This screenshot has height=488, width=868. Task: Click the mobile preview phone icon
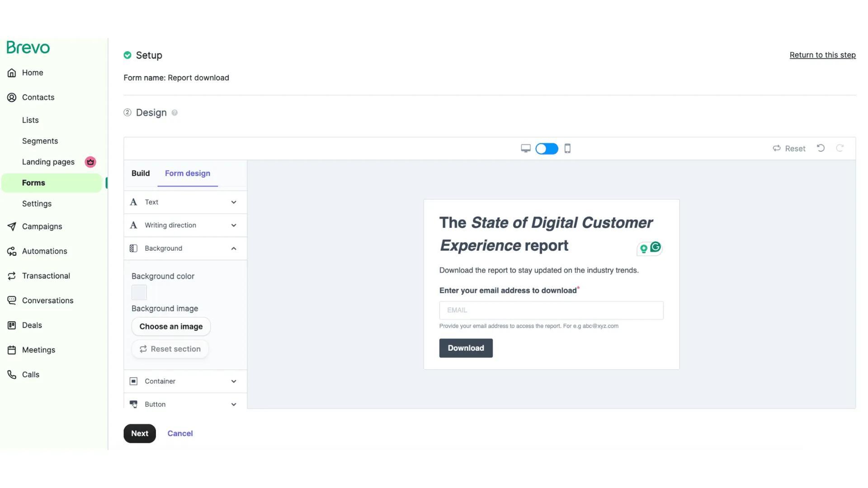click(567, 149)
